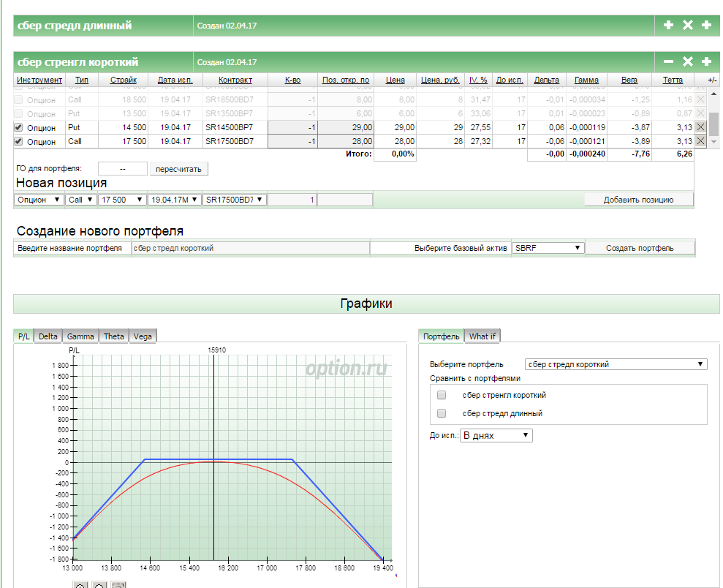
Task: Delete the сбер стредл длинный portfolio with X icon
Action: [x=687, y=26]
